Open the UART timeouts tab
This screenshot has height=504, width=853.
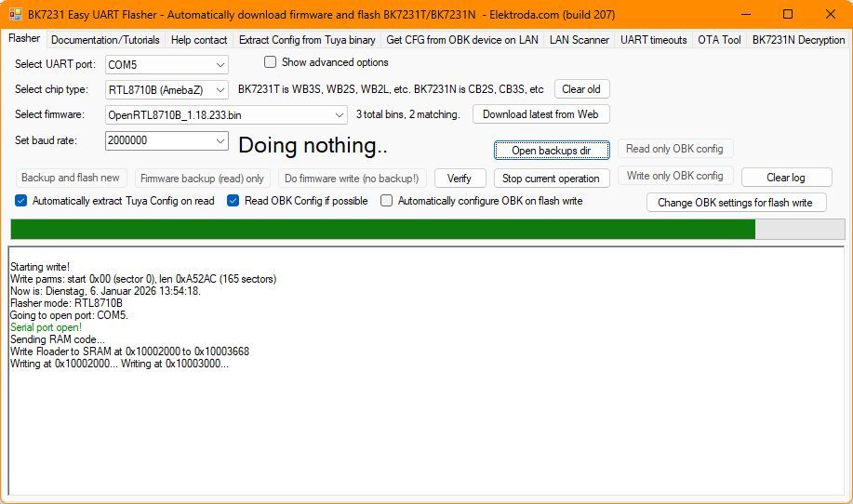[653, 40]
